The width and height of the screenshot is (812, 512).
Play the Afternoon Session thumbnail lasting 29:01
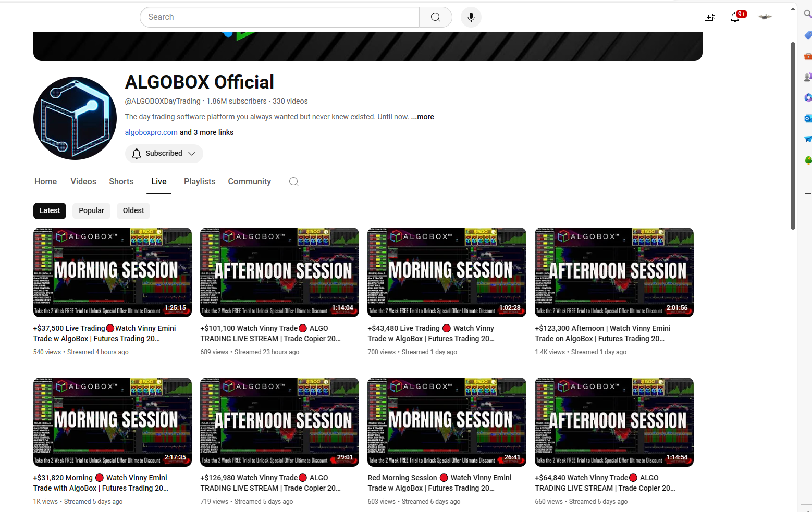click(280, 422)
